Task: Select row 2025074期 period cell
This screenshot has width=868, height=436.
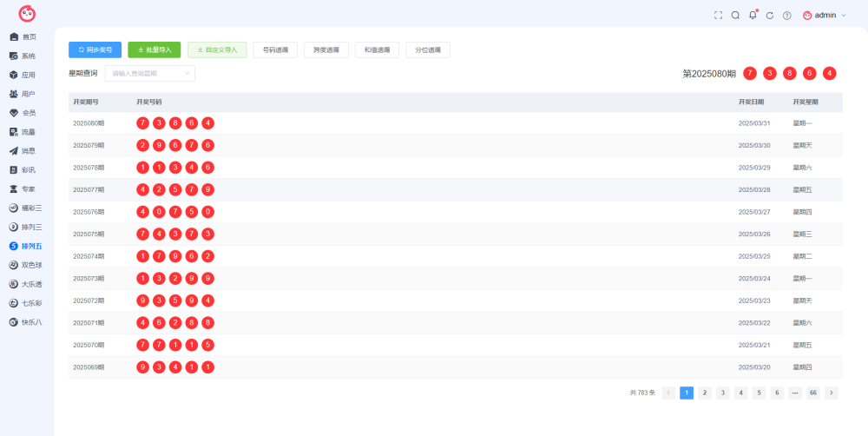Action: click(89, 256)
